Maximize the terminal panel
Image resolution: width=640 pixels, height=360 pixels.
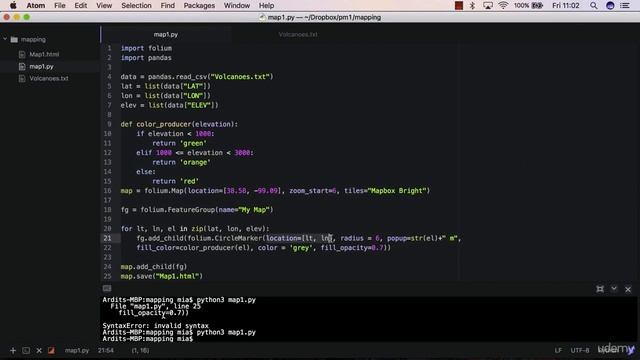click(600, 289)
